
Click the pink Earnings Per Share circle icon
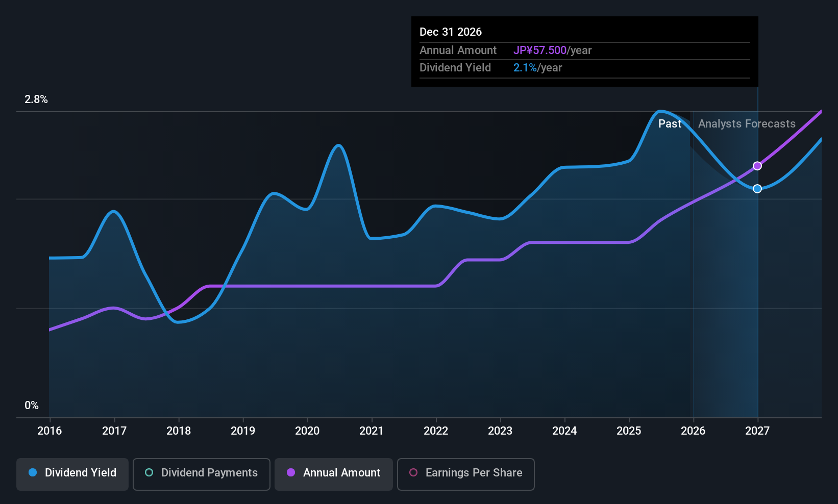pos(413,472)
